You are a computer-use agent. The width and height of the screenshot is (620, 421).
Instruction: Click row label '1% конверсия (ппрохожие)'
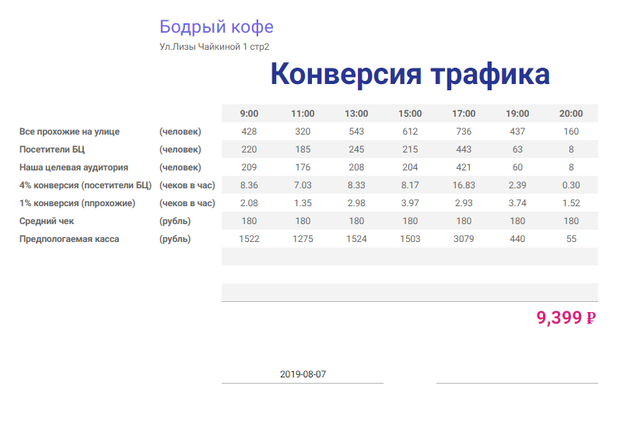click(78, 203)
